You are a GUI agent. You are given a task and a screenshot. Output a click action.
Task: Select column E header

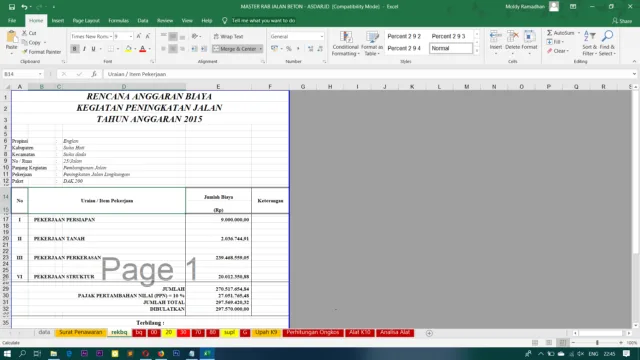pyautogui.click(x=218, y=87)
